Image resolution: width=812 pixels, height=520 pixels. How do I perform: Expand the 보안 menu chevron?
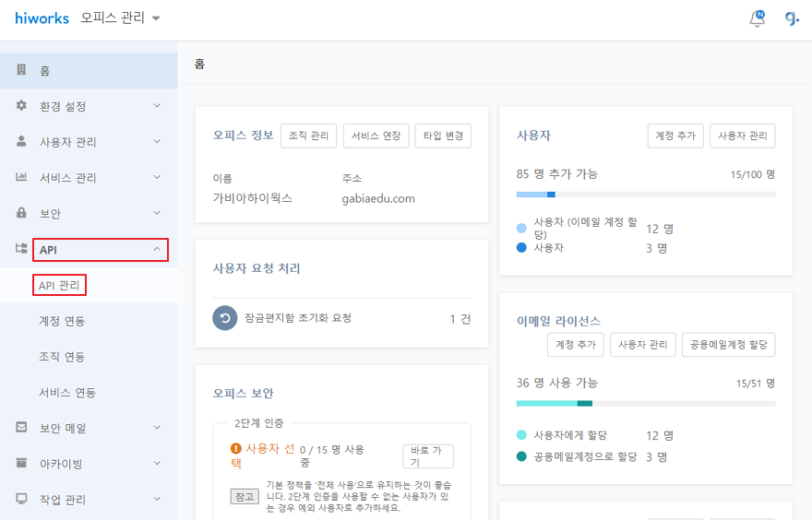coord(157,213)
